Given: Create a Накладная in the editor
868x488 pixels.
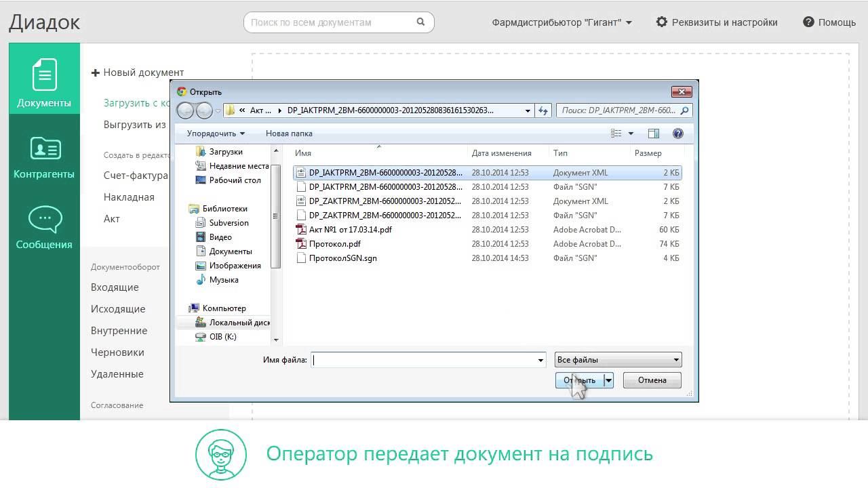Looking at the screenshot, I should click(129, 197).
